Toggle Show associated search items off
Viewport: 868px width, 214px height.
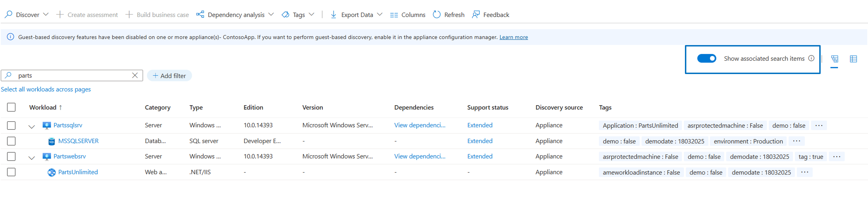[x=706, y=58]
